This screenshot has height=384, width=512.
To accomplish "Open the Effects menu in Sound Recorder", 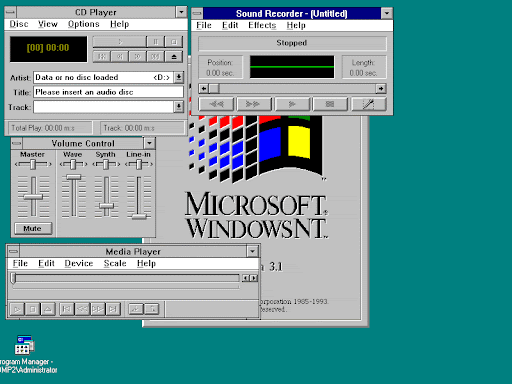I will [262, 25].
